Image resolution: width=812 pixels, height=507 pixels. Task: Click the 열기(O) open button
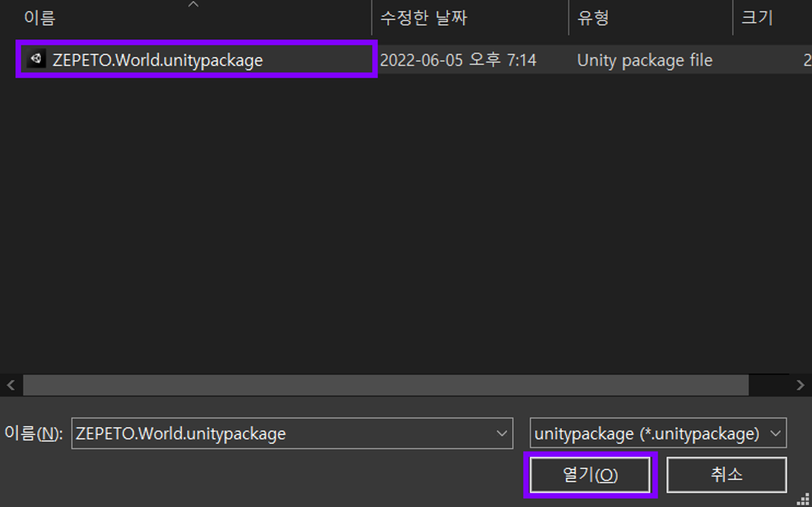click(590, 474)
